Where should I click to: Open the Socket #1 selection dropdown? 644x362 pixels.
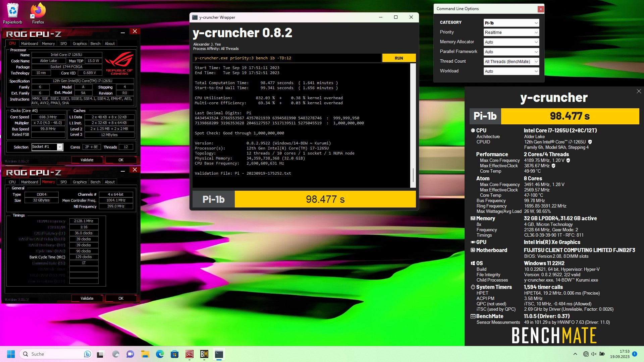(47, 147)
